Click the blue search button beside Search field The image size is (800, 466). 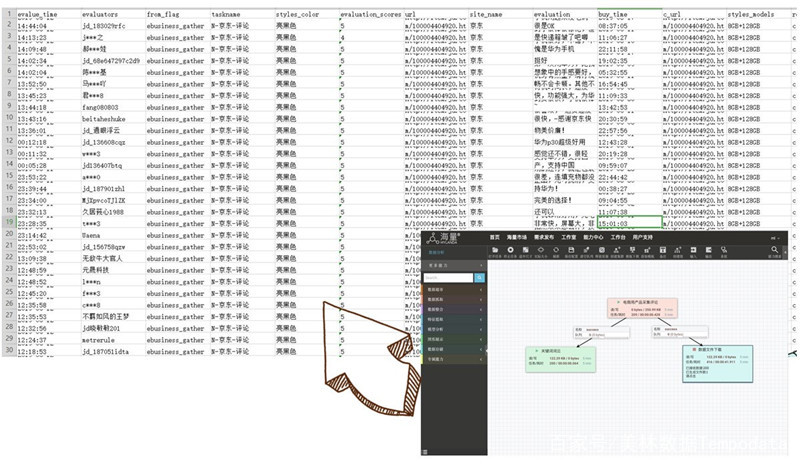pyautogui.click(x=480, y=278)
